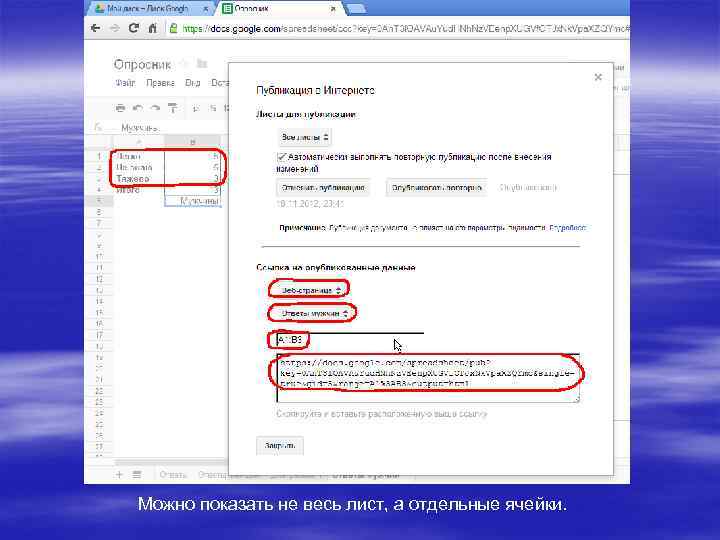Select row 4 header
The height and width of the screenshot is (540, 720).
tap(99, 190)
